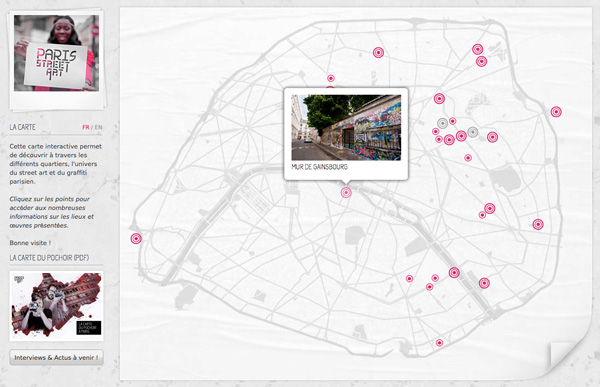Image resolution: width=600 pixels, height=387 pixels.
Task: Click the Mur de Gainsbourg caption
Action: (320, 167)
